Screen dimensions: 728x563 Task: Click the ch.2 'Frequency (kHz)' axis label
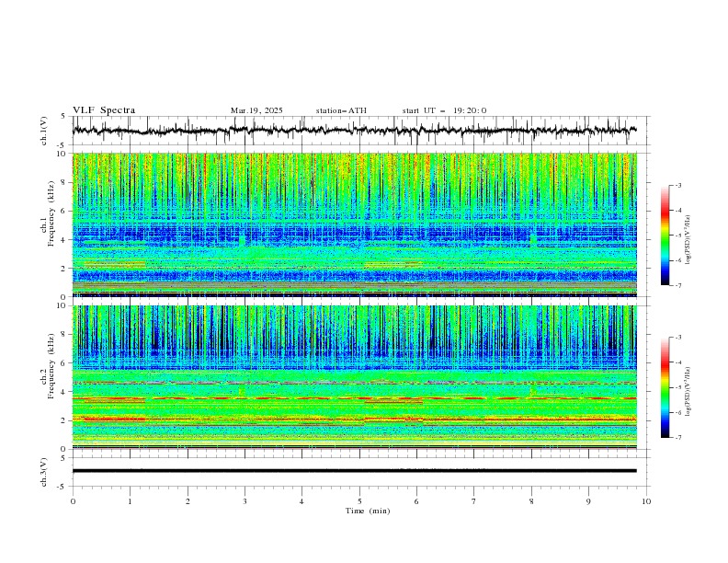click(52, 365)
